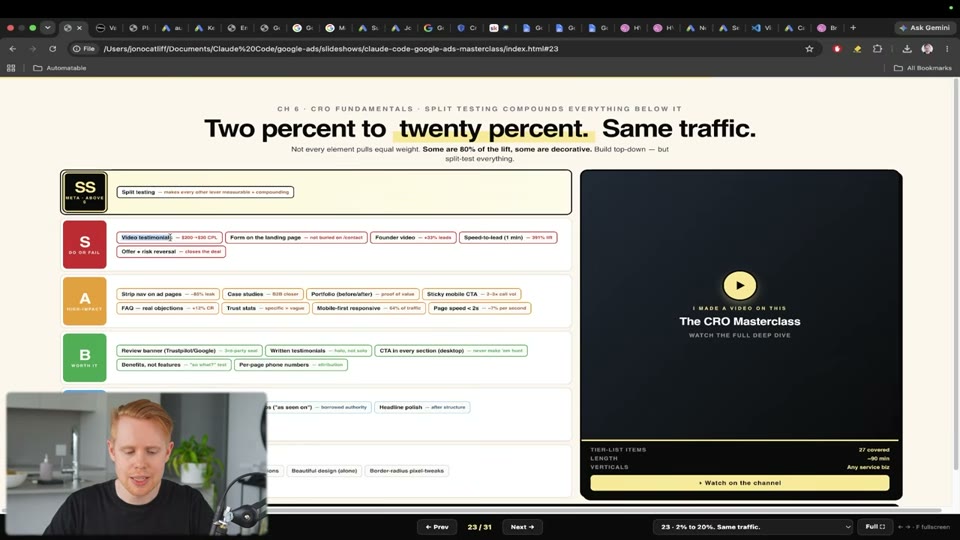Click the 'Founder video' chip
The width and height of the screenshot is (960, 540).
(x=413, y=237)
